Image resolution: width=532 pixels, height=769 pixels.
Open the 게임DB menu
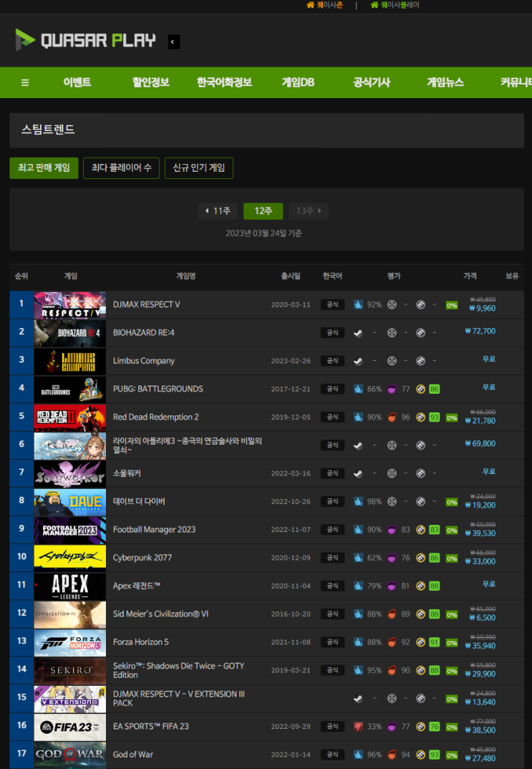[298, 82]
